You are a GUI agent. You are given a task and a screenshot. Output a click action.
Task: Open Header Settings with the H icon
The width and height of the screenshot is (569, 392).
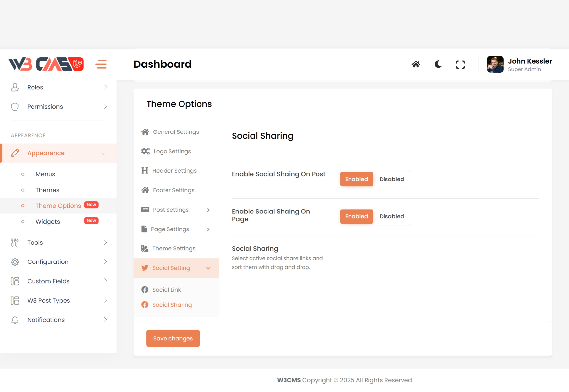[174, 171]
